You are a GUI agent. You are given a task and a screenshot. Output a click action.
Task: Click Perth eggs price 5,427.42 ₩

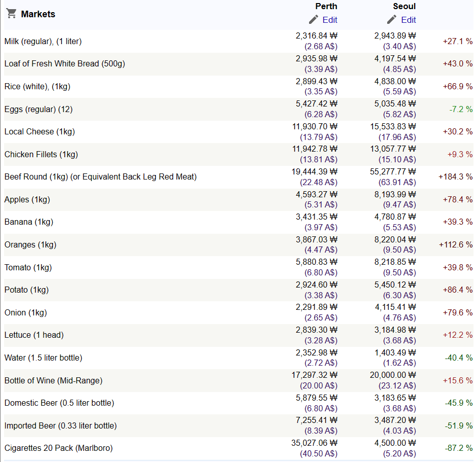click(316, 104)
